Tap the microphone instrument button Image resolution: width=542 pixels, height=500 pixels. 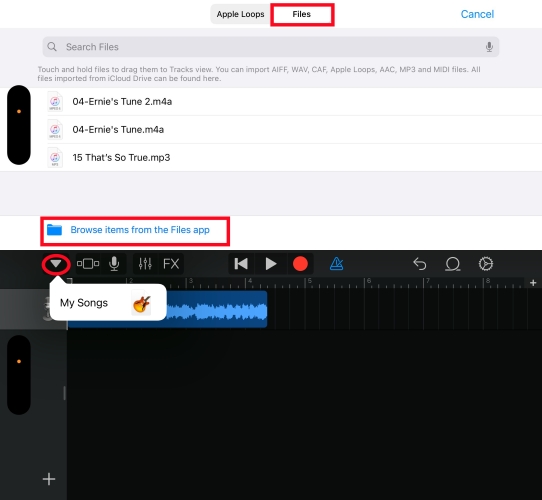(x=114, y=264)
